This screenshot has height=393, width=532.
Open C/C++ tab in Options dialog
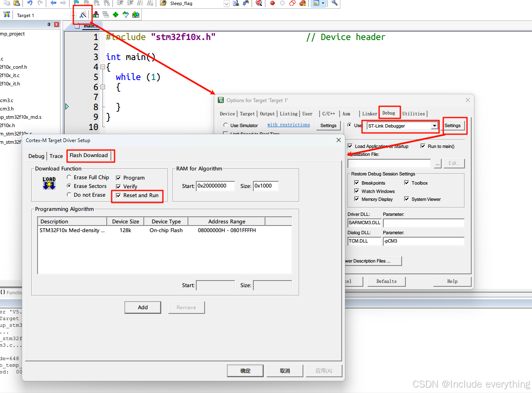tap(329, 114)
